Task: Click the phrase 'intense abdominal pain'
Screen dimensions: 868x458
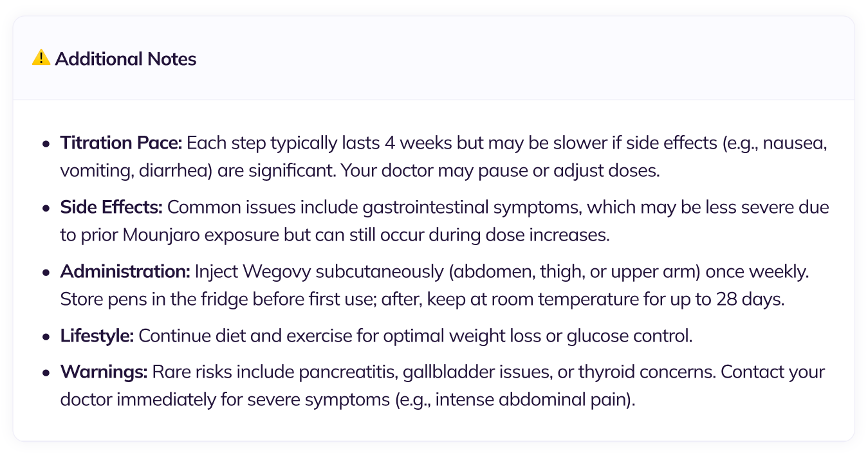Action: pos(537,400)
